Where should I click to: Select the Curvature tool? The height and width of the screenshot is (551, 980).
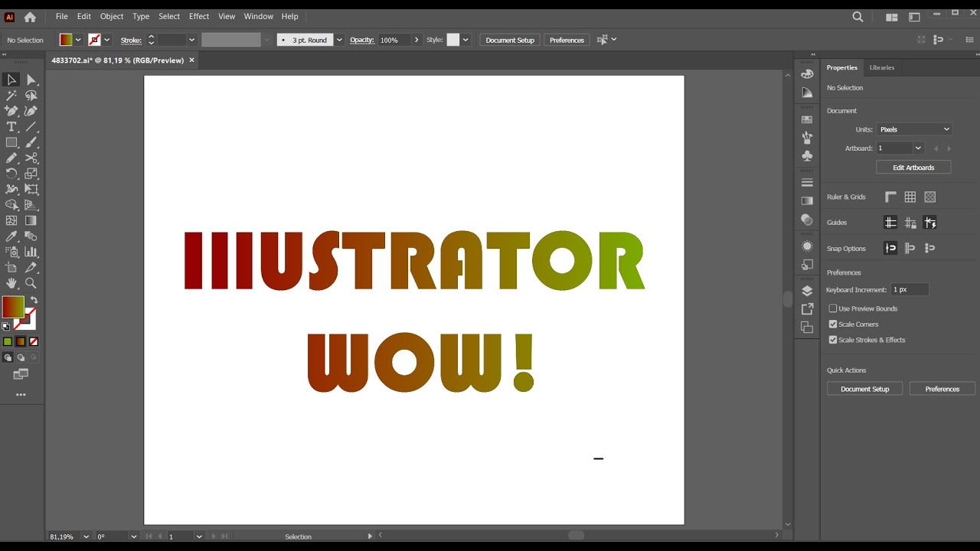(31, 111)
